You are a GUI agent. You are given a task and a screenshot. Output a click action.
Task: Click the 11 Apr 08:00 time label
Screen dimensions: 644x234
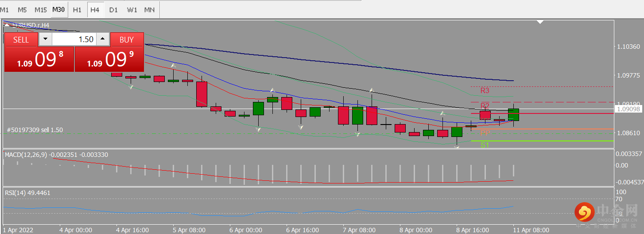[x=531, y=230]
